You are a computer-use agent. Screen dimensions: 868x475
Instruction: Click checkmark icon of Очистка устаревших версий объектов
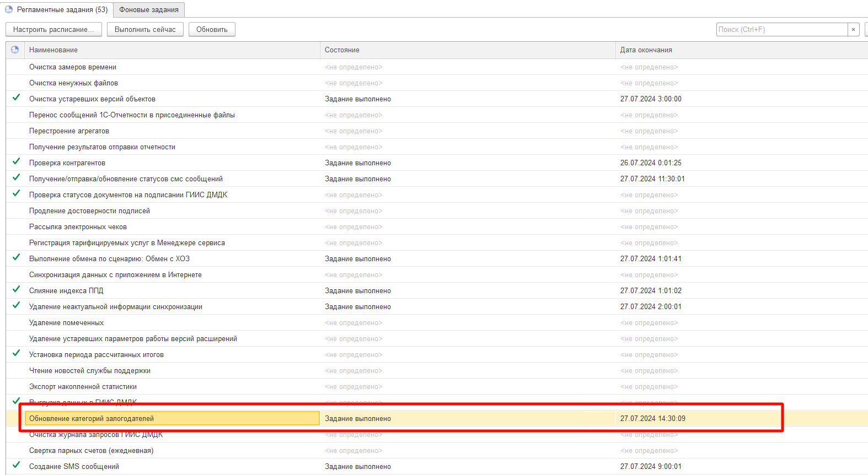pyautogui.click(x=16, y=98)
